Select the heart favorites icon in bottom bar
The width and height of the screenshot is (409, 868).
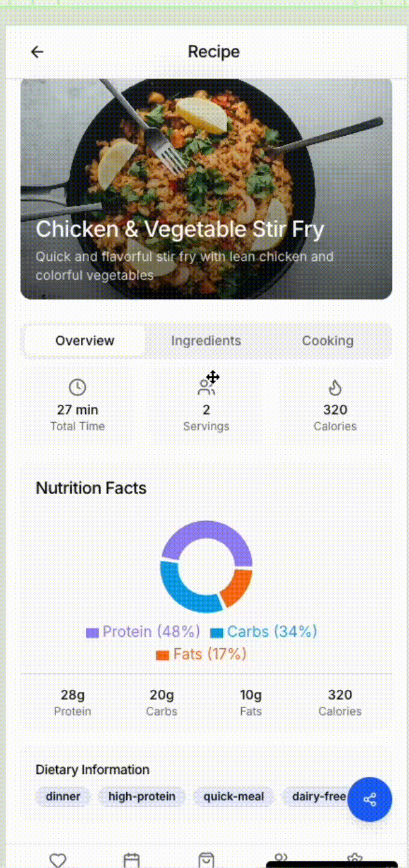click(58, 860)
